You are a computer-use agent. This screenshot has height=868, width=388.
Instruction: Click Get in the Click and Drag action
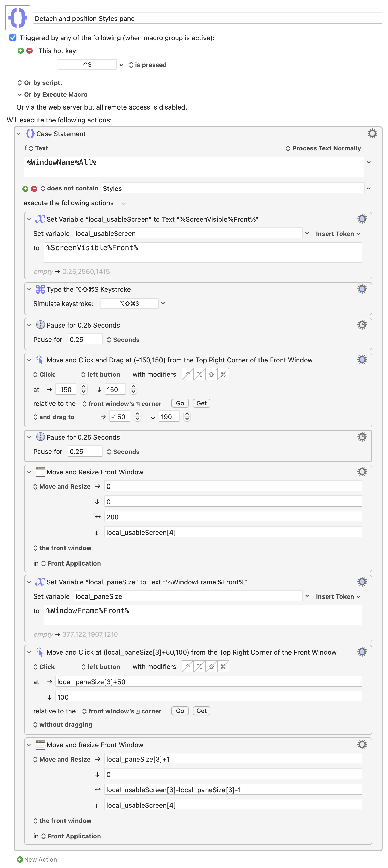point(202,403)
